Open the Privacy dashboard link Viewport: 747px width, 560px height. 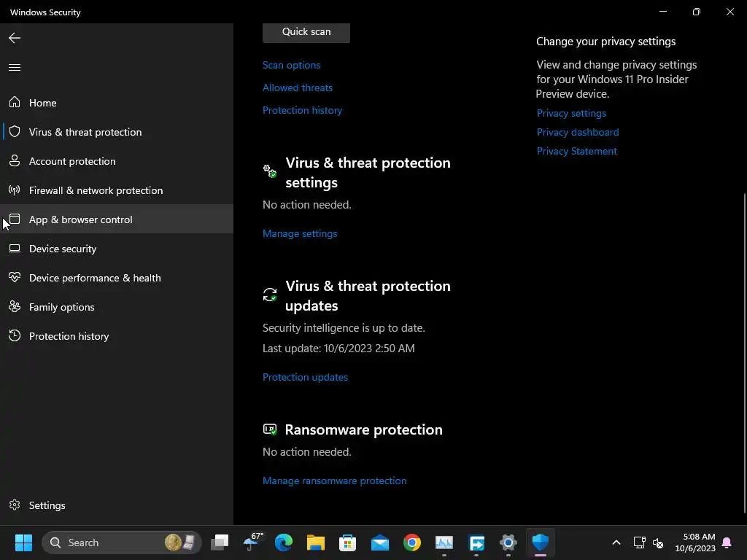pyautogui.click(x=578, y=132)
